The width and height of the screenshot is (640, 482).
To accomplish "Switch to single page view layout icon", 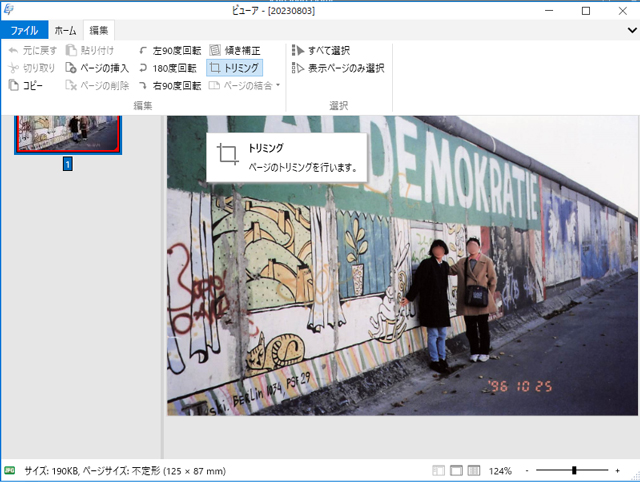I will click(456, 471).
